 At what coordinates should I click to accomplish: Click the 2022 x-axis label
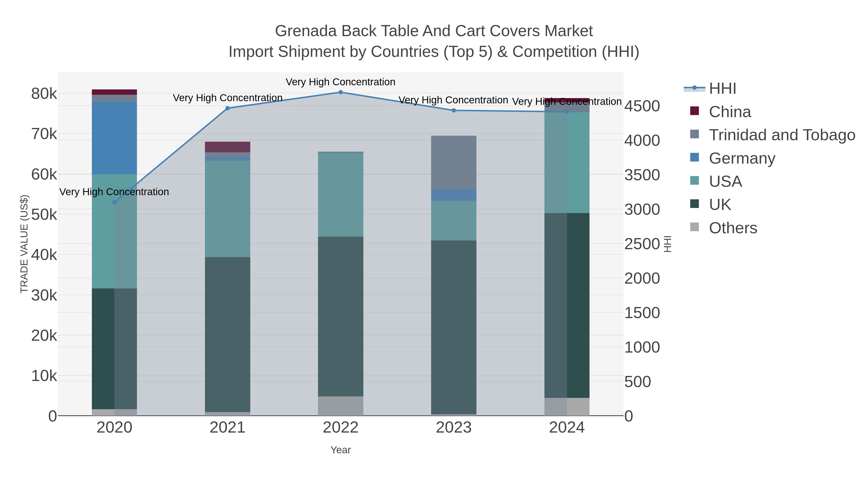click(341, 428)
